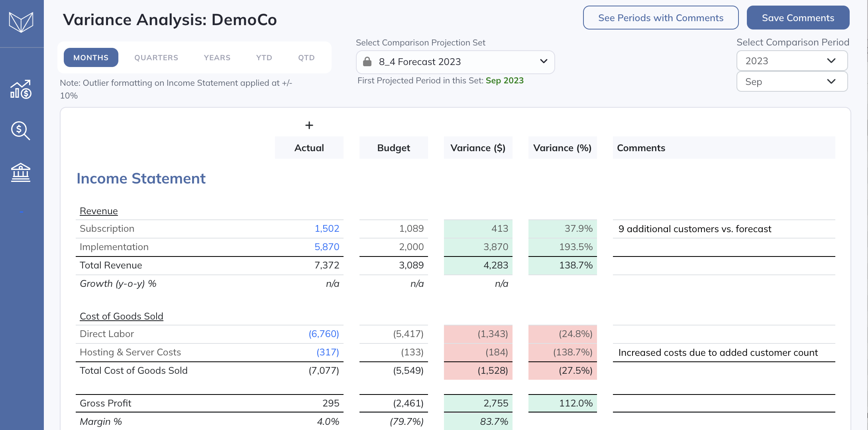Click See Periods with Comments button
This screenshot has width=868, height=430.
660,18
